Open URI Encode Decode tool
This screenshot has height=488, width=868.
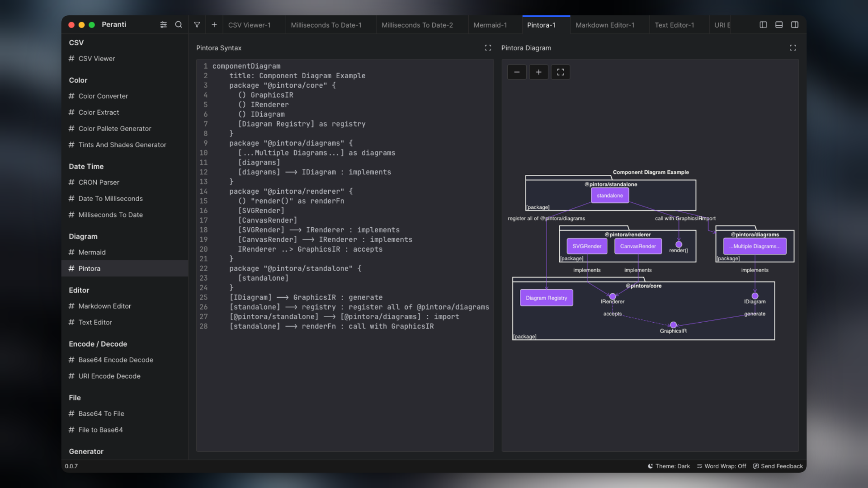point(125,376)
